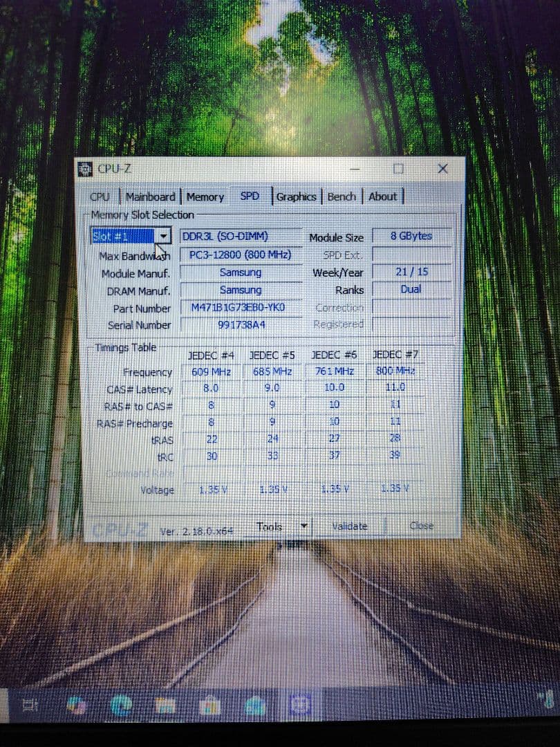The height and width of the screenshot is (747, 560).
Task: Click the Ver. 2.18.0.x64 version text
Action: click(x=196, y=531)
